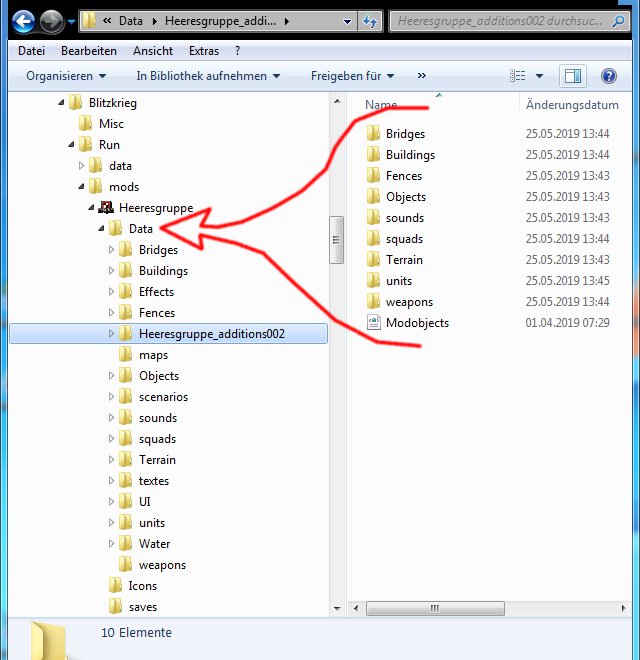Click the refresh icon next to address bar
640x660 pixels.
[370, 21]
